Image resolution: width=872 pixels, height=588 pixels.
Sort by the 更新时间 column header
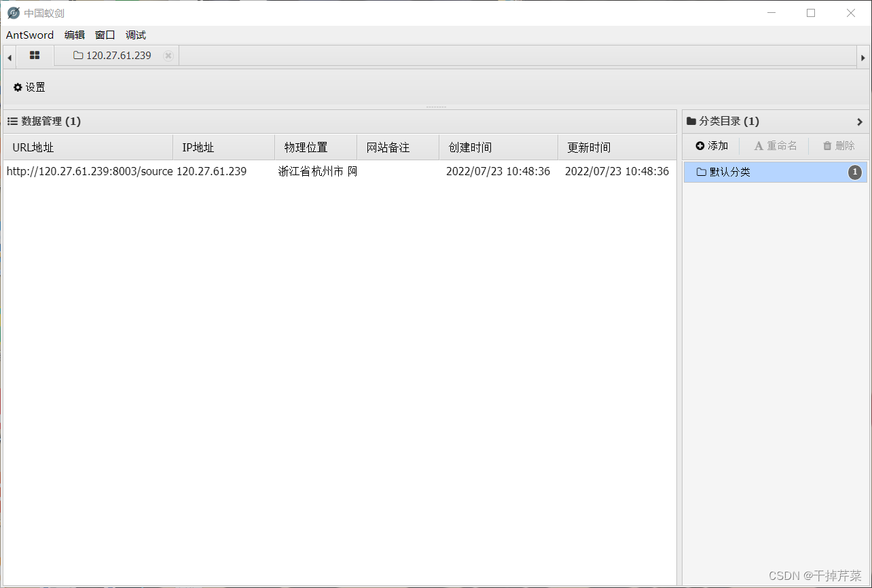(x=617, y=147)
